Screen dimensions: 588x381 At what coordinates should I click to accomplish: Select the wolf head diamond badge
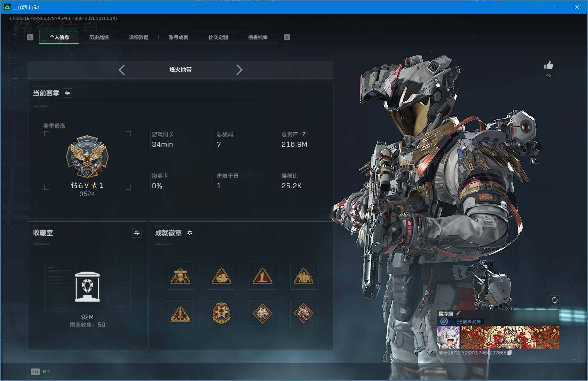point(263,314)
